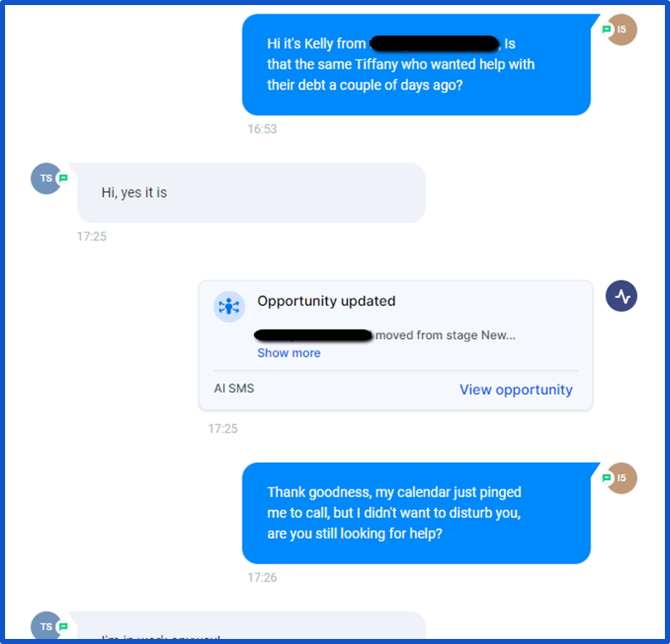Select the "Hi, yes it is" reply bubble

click(x=251, y=193)
